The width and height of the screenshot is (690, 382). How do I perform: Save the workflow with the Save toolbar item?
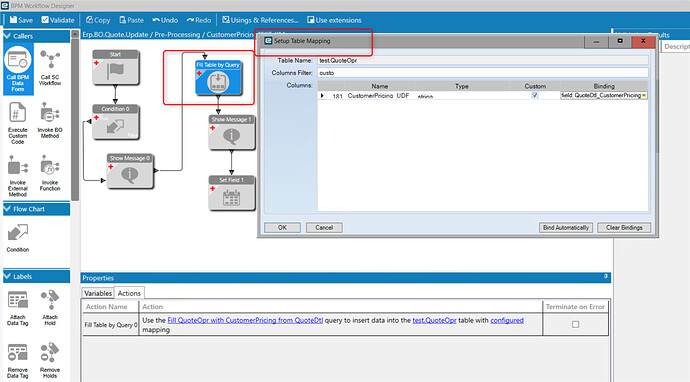(x=21, y=20)
